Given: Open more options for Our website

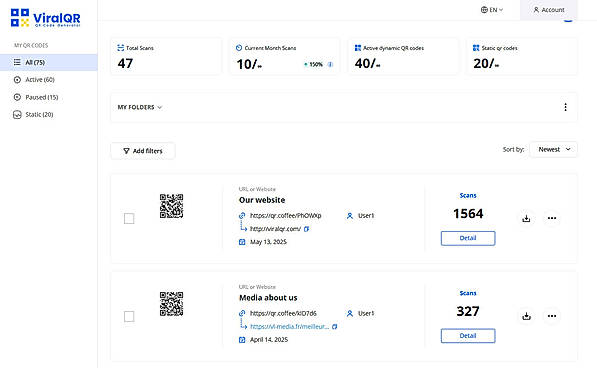Looking at the screenshot, I should tap(552, 218).
